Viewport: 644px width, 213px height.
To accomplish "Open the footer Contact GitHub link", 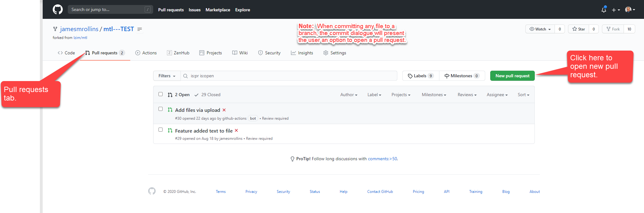I will (x=380, y=192).
